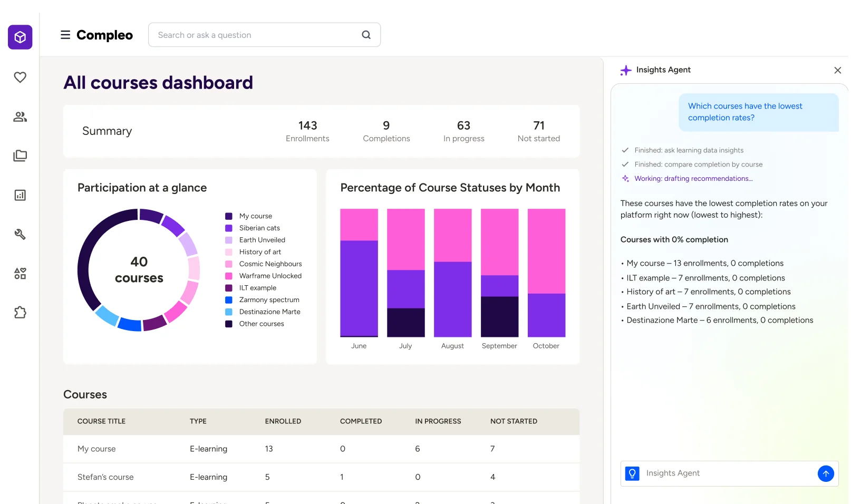Toggle the hamburger menu next to Compleo
Image resolution: width=851 pixels, height=504 pixels.
65,35
